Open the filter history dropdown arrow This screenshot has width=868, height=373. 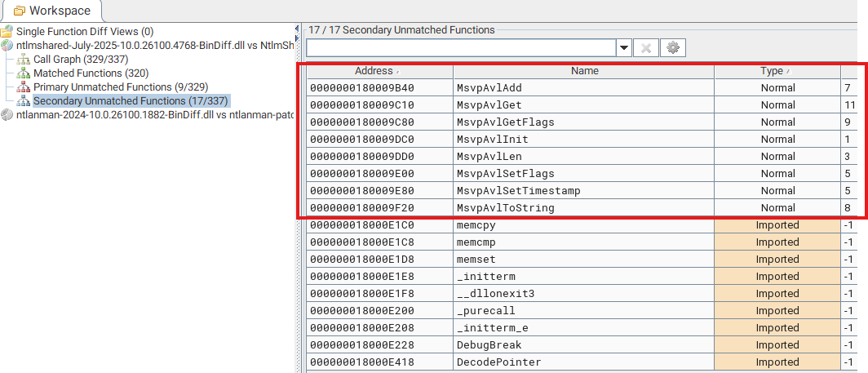[623, 48]
